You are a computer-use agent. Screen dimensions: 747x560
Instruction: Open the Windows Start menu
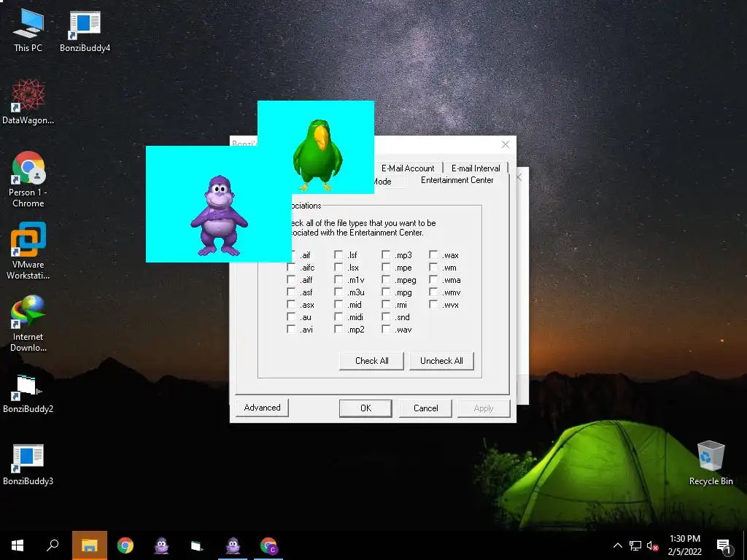point(18,545)
